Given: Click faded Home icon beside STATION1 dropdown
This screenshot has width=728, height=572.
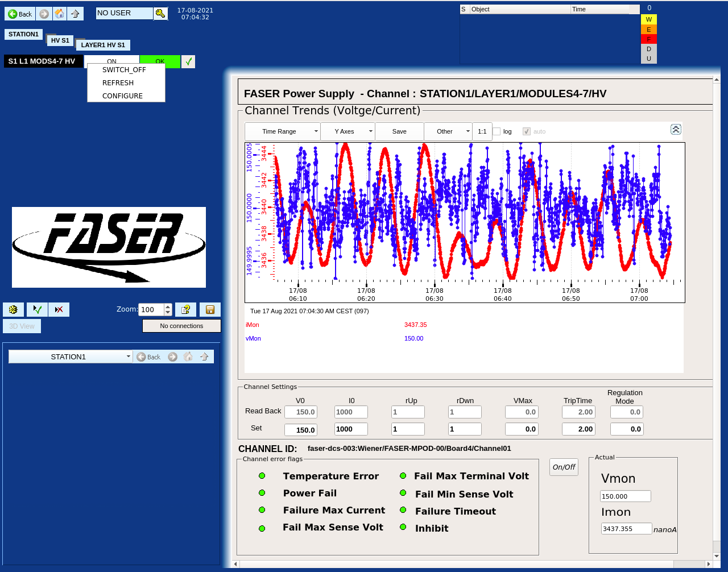Looking at the screenshot, I should pos(188,357).
